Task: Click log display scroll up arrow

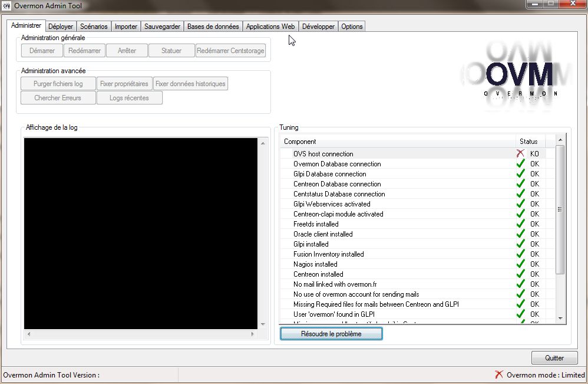Action: 263,143
